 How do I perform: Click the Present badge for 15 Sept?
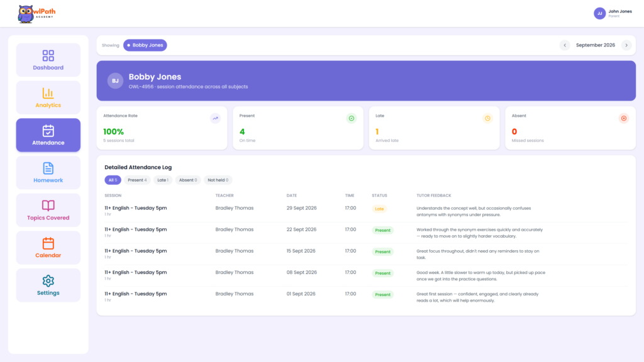[383, 251]
